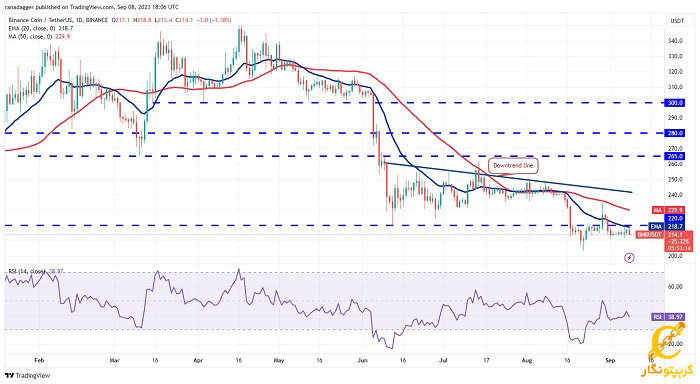Click the 240.0 price axis label
The height and width of the screenshot is (384, 700).
tap(675, 195)
